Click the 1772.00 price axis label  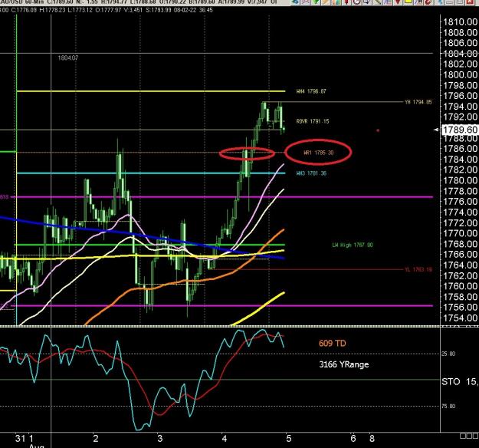(x=460, y=222)
